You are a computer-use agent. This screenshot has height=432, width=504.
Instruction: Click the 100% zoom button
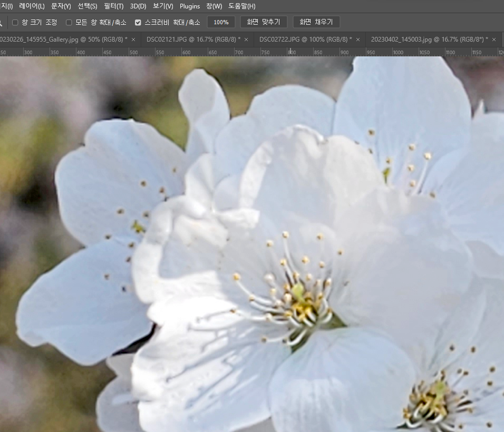pyautogui.click(x=221, y=22)
